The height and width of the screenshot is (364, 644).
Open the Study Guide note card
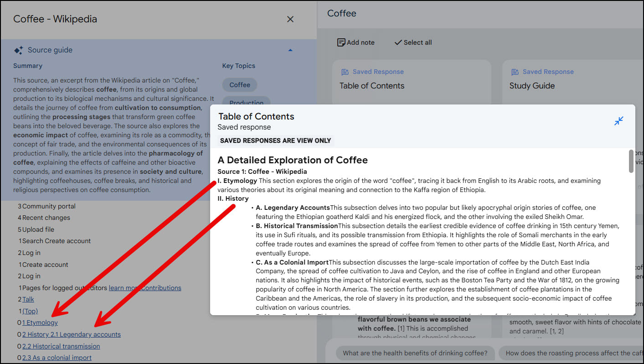pos(573,83)
